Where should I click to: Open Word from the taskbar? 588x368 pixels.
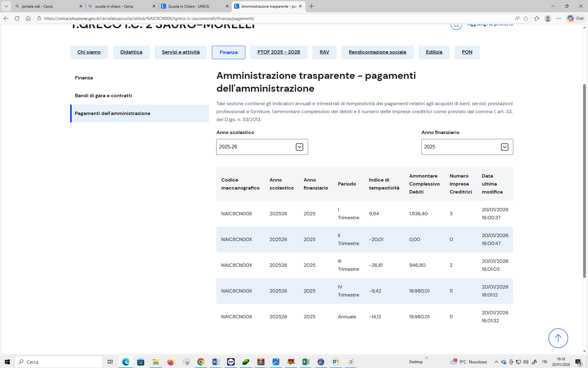pyautogui.click(x=216, y=362)
